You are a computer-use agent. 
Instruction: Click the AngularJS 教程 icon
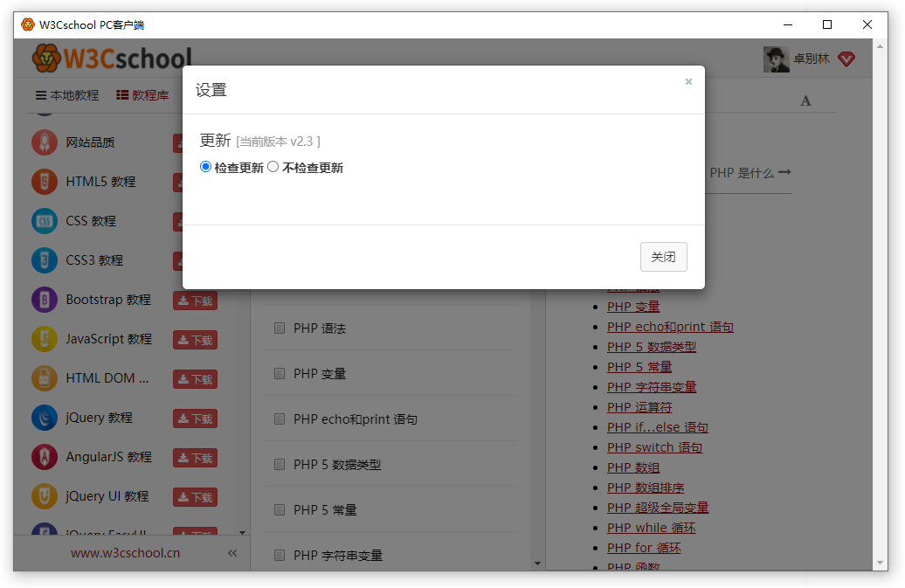pos(45,457)
